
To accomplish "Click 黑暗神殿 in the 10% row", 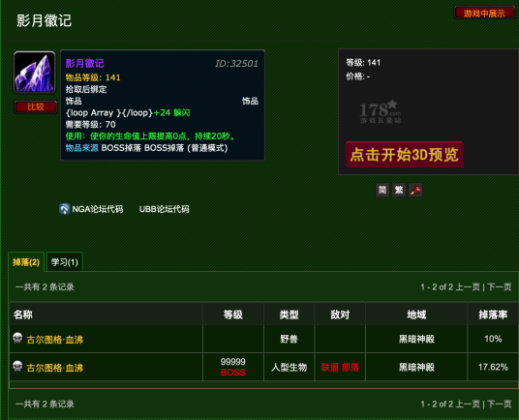I will (x=416, y=339).
